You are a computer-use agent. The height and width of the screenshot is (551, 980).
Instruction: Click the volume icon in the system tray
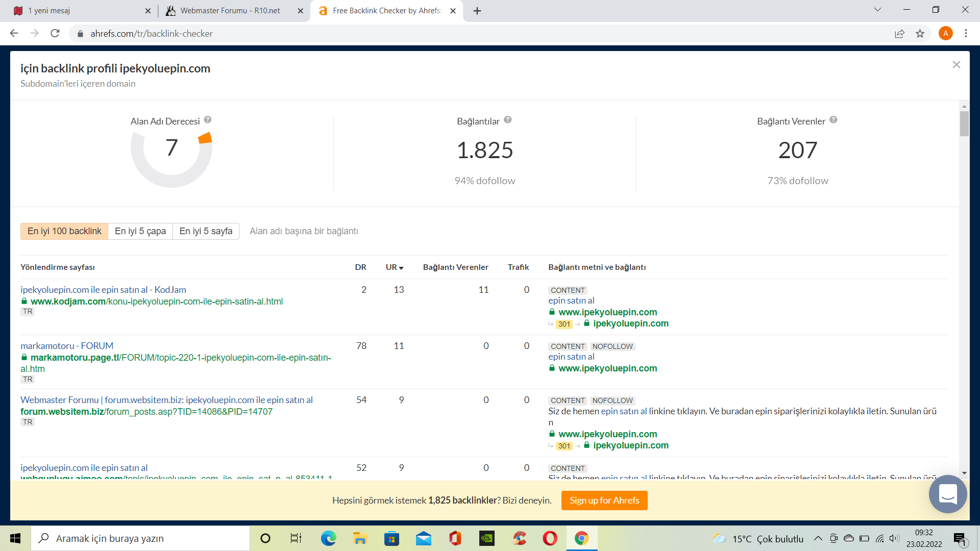click(x=894, y=538)
